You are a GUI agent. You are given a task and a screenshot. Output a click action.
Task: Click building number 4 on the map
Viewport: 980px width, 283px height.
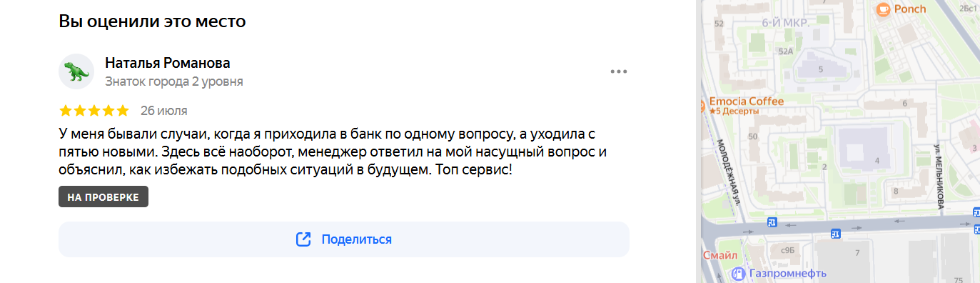pos(877,161)
